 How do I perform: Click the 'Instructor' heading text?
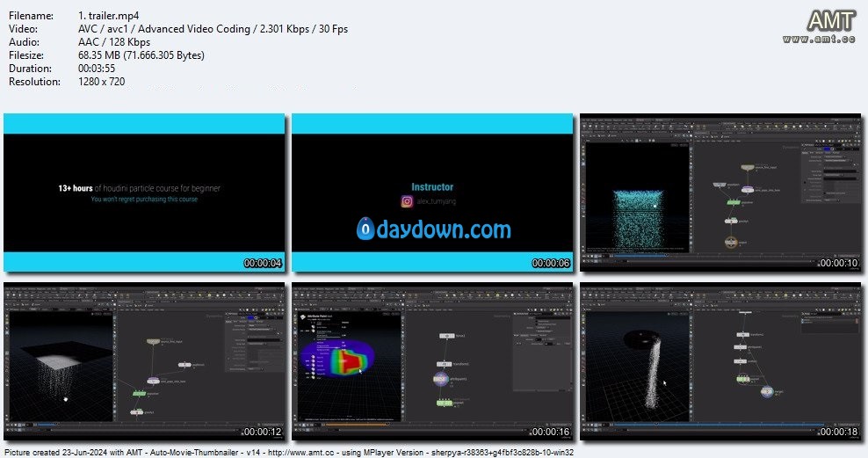coord(432,187)
